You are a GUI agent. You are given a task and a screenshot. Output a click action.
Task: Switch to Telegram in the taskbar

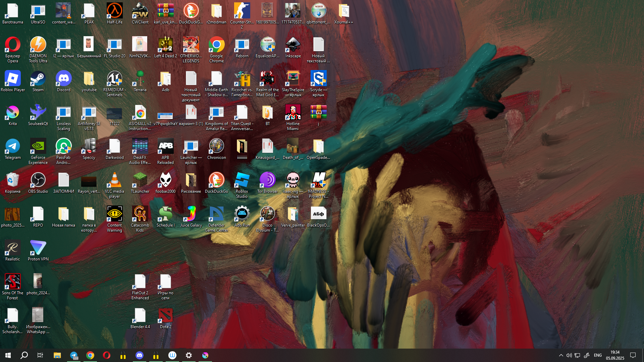click(74, 355)
